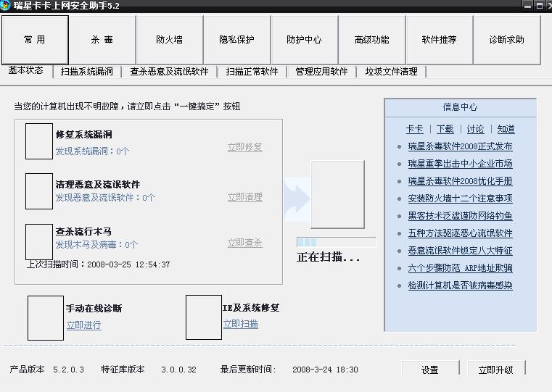Click the 立即清理 link
552x392 pixels.
244,197
